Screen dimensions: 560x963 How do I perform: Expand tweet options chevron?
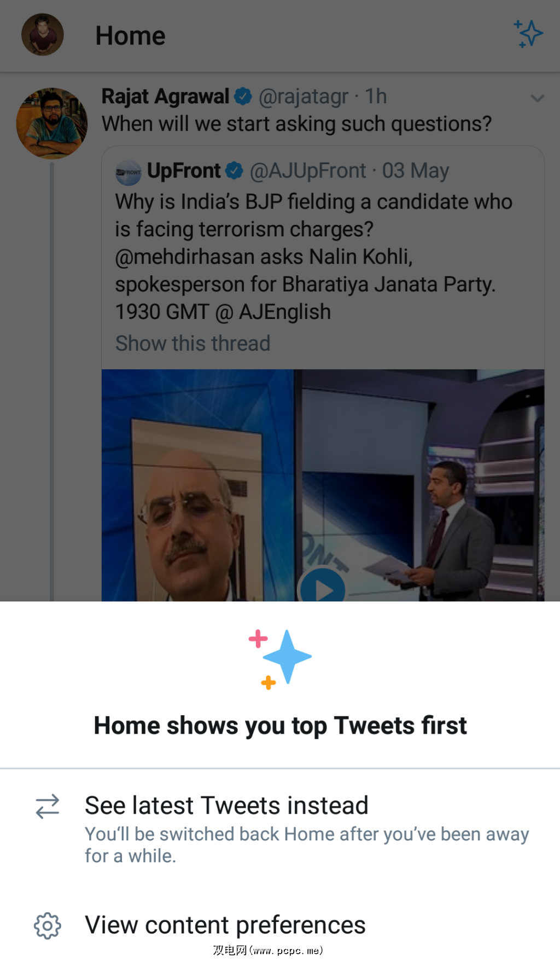coord(537,98)
